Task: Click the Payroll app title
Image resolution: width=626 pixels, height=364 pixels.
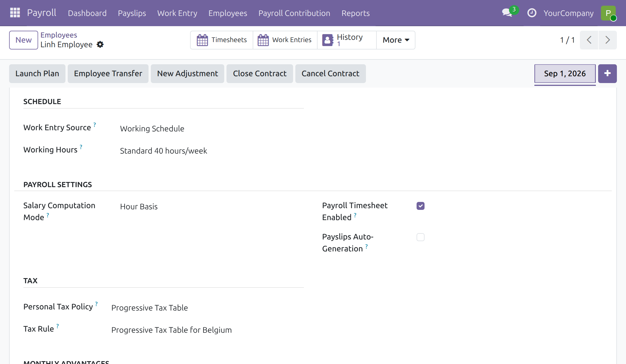Action: pos(42,13)
